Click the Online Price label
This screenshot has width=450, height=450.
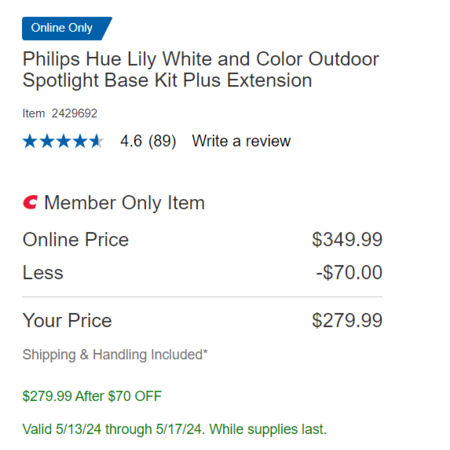[x=76, y=239]
